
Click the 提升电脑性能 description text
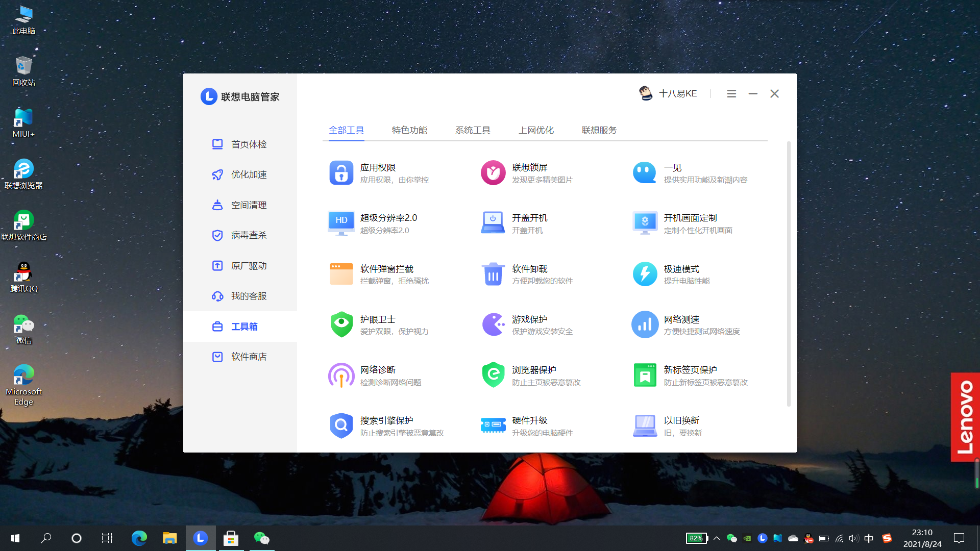[x=687, y=281]
